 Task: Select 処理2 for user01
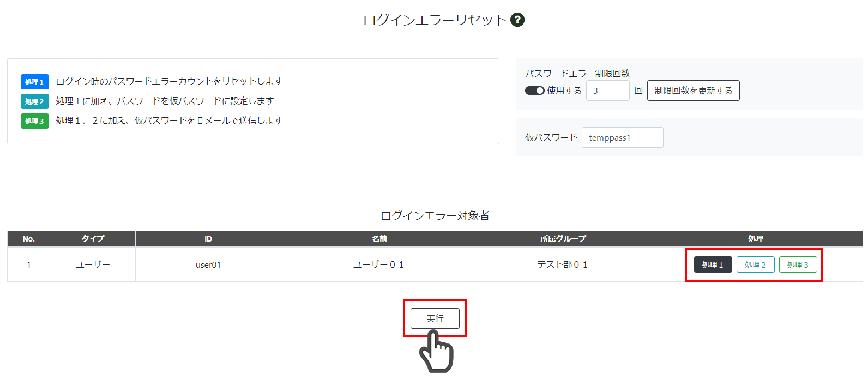point(755,264)
